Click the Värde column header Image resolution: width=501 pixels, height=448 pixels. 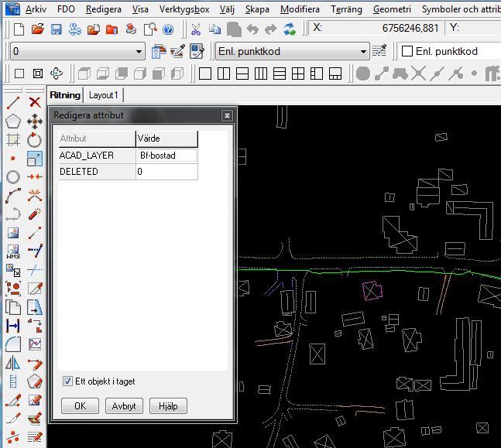coord(166,139)
